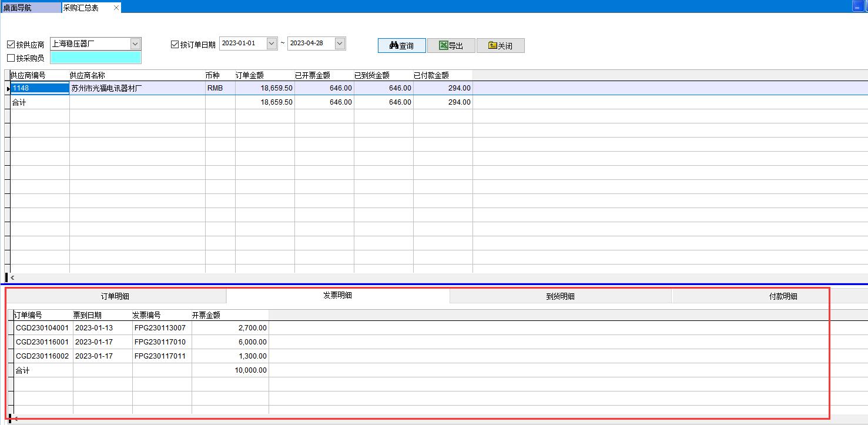The height and width of the screenshot is (425, 868).
Task: Click the 订单金额 column header
Action: (x=250, y=75)
